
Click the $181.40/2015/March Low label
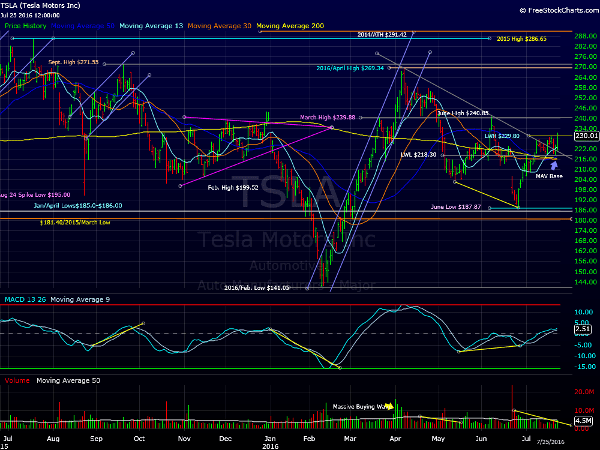[x=75, y=222]
